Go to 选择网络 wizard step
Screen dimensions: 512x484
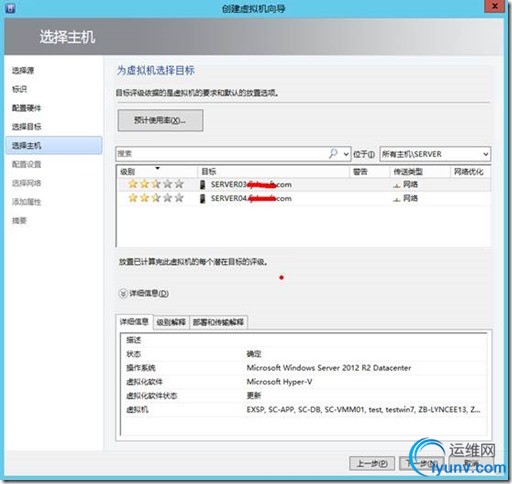point(26,183)
